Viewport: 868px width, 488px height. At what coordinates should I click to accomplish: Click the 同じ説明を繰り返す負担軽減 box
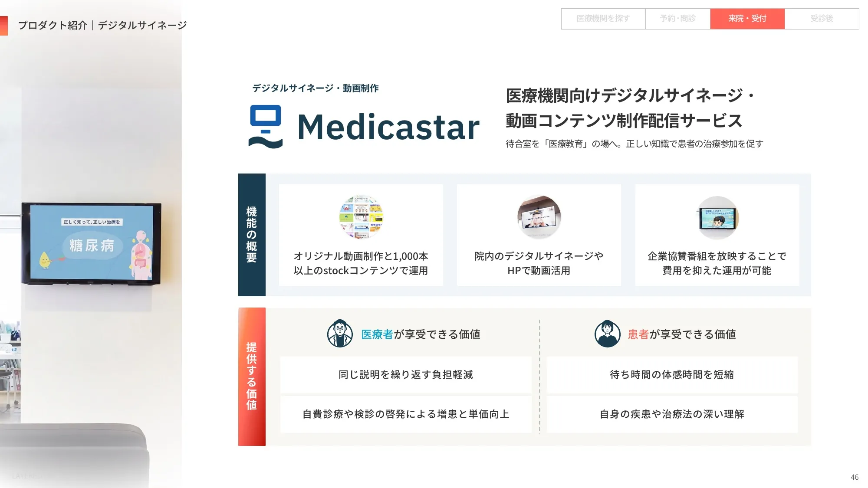[406, 375]
